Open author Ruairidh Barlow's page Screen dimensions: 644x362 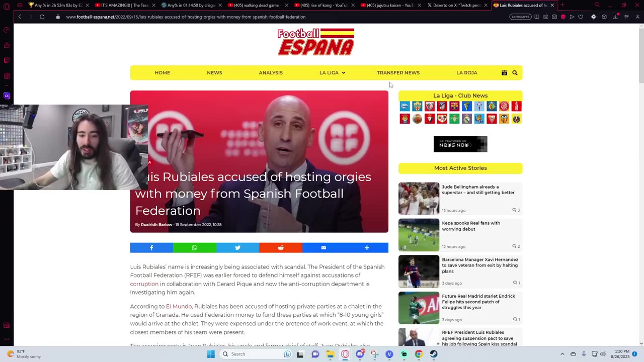click(x=156, y=225)
